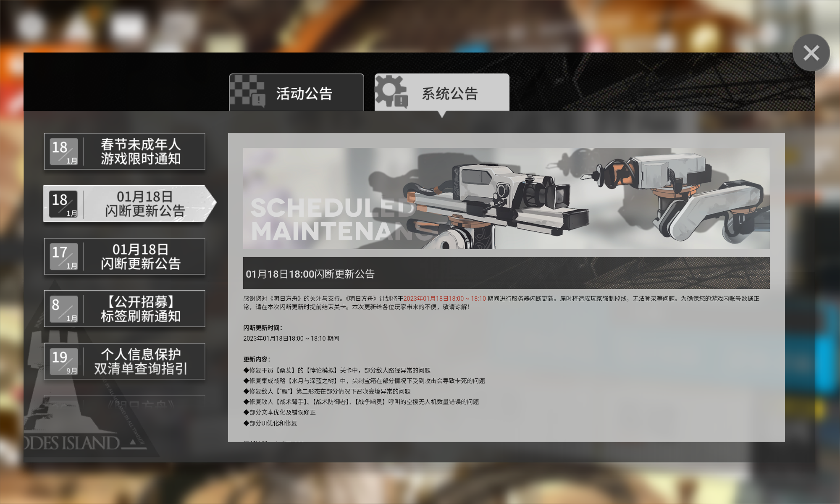Click the line about 战术弩手 drone count fix
This screenshot has height=504, width=840.
coord(361,402)
